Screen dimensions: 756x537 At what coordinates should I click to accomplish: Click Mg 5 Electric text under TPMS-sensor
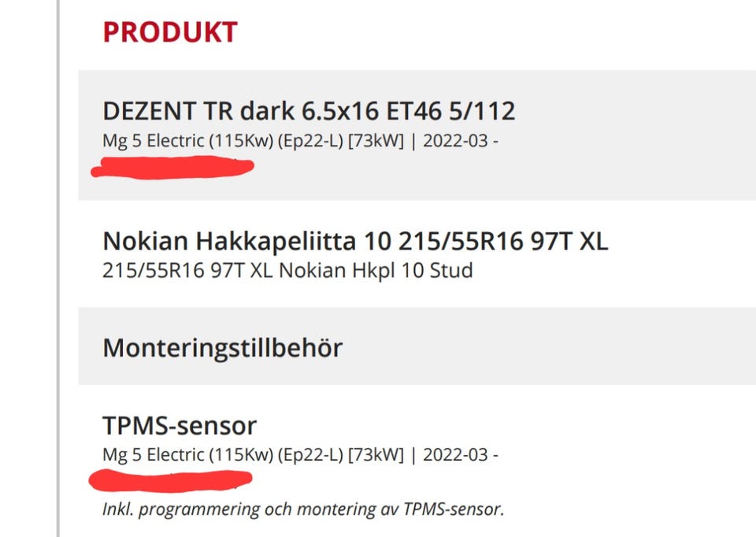154,455
